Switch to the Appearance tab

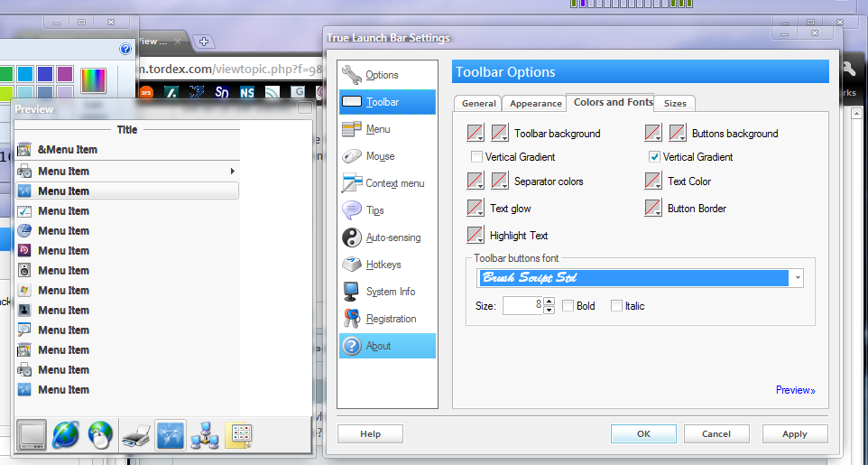pos(535,103)
